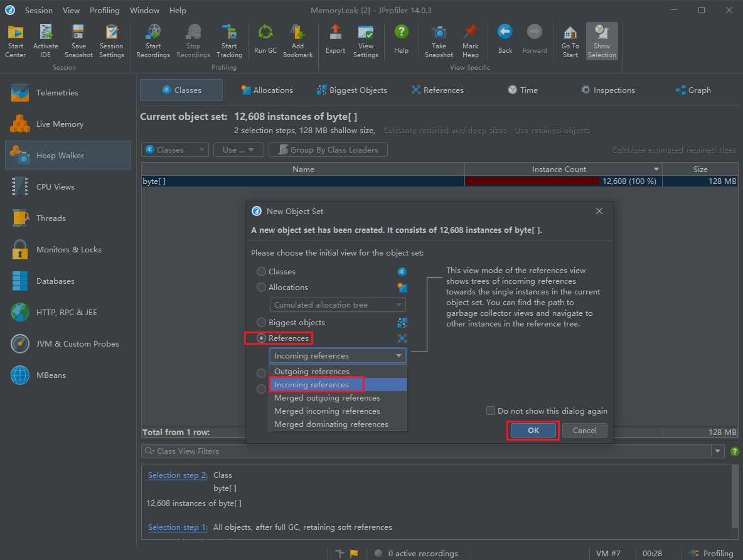743x560 pixels.
Task: Open the Classes view mode dropdown
Action: click(x=175, y=150)
